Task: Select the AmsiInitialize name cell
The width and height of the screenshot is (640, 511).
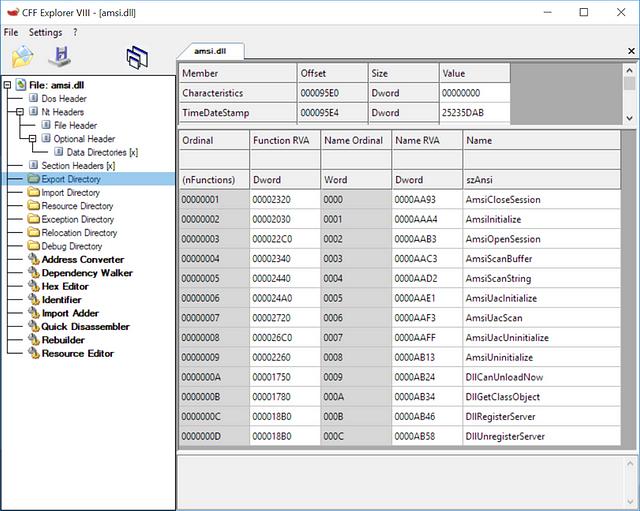Action: [542, 219]
